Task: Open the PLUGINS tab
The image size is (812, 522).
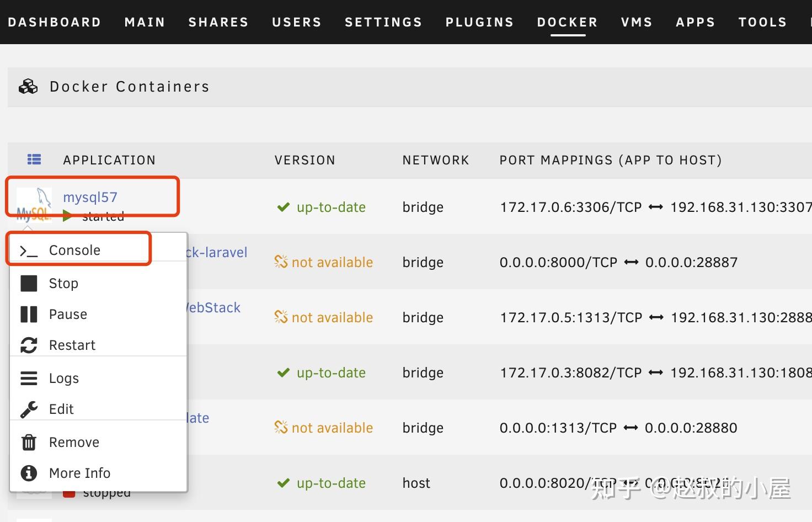Action: coord(479,22)
